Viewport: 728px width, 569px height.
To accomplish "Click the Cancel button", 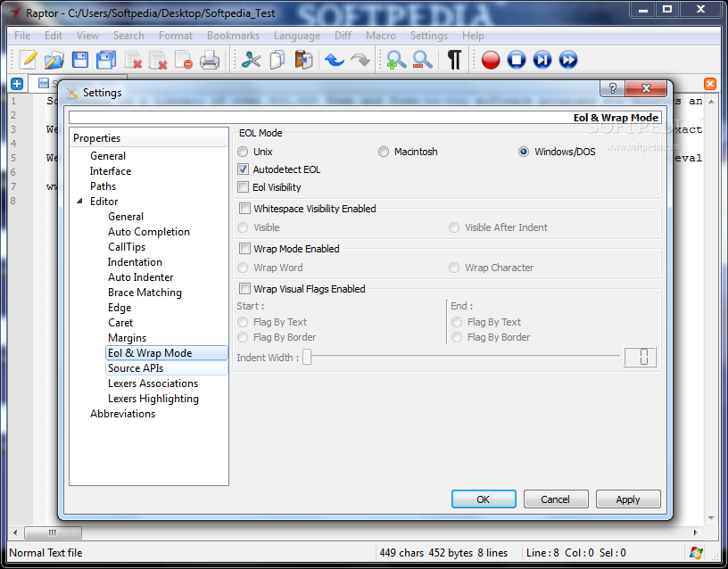I will pos(556,499).
